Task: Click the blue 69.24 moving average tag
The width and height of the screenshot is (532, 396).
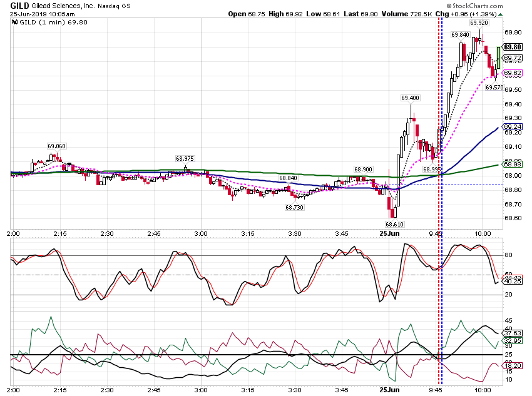Action: pos(513,127)
